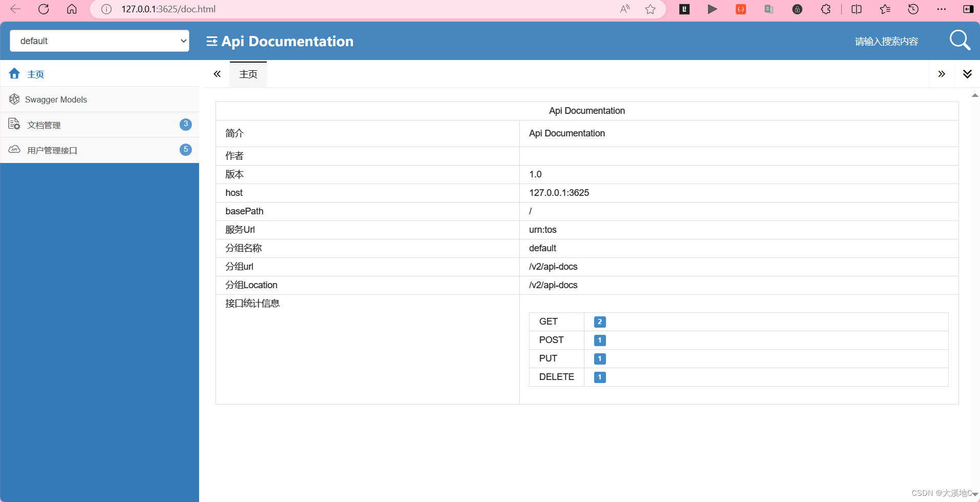Click the CSDN 大溪地C watermark link
This screenshot has height=502, width=980.
coord(944,493)
